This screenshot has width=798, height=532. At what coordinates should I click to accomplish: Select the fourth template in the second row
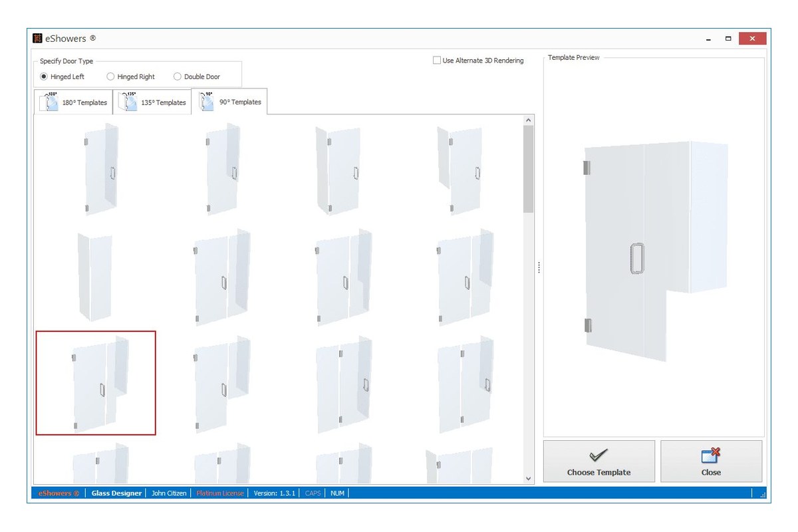coord(465,277)
